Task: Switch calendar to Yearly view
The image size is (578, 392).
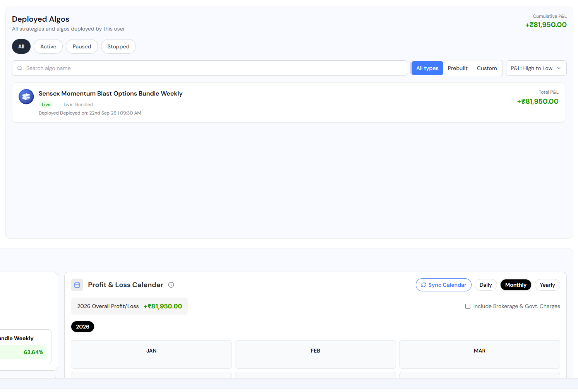Action: pyautogui.click(x=547, y=285)
